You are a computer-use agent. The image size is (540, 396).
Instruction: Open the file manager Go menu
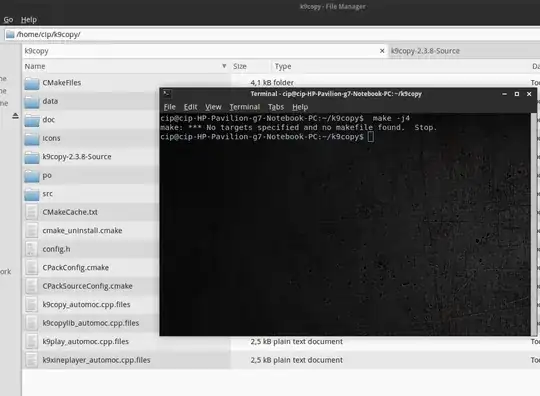click(x=8, y=20)
